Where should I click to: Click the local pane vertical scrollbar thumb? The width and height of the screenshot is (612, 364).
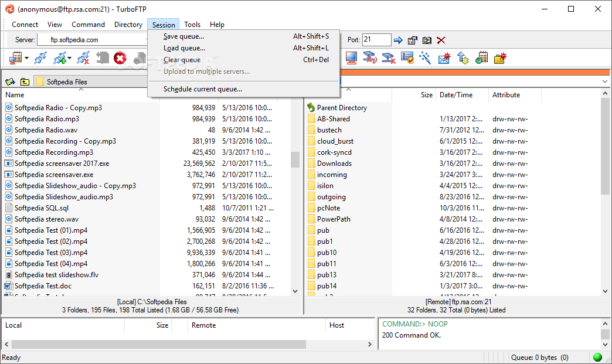[x=295, y=159]
